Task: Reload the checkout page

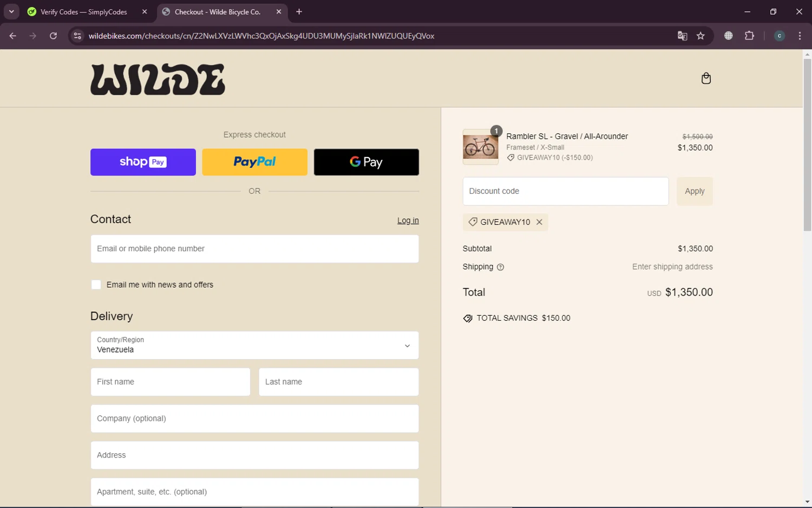Action: click(53, 36)
